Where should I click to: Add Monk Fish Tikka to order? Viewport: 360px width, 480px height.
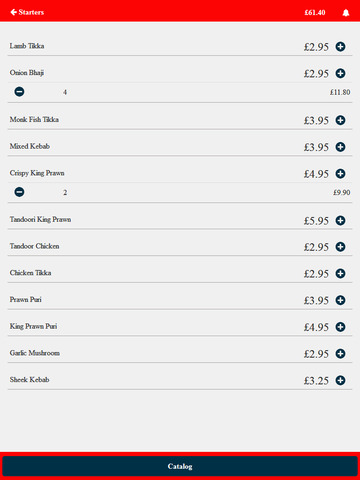click(x=340, y=120)
